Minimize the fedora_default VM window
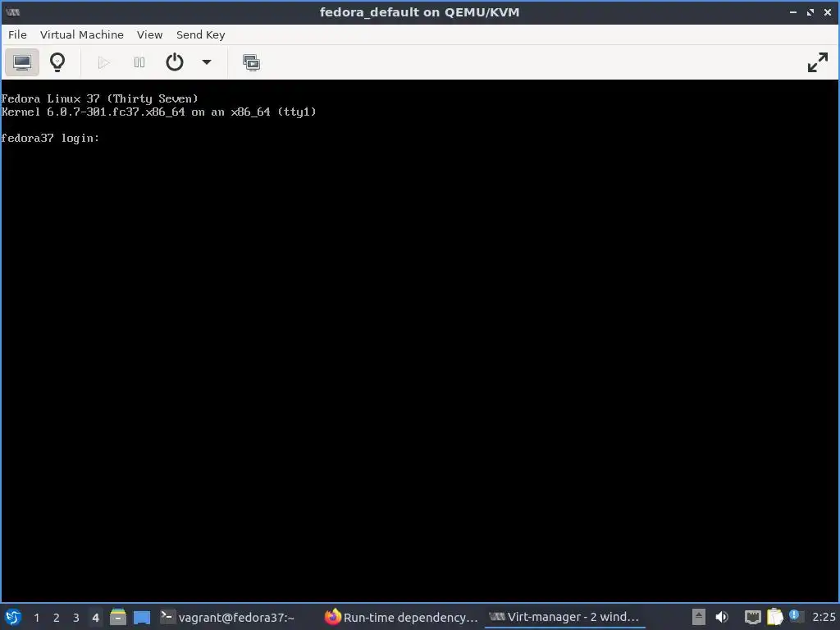840x630 pixels. tap(793, 11)
